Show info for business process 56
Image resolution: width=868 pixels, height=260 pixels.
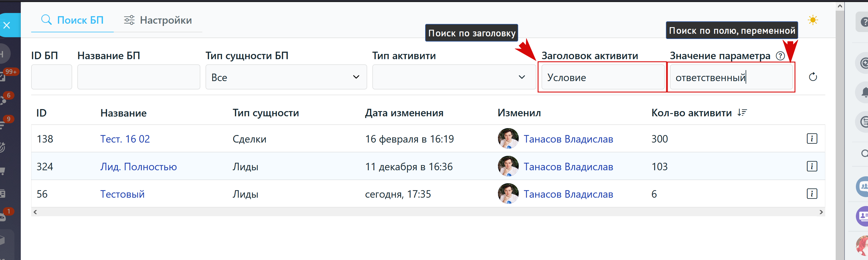coord(812,194)
